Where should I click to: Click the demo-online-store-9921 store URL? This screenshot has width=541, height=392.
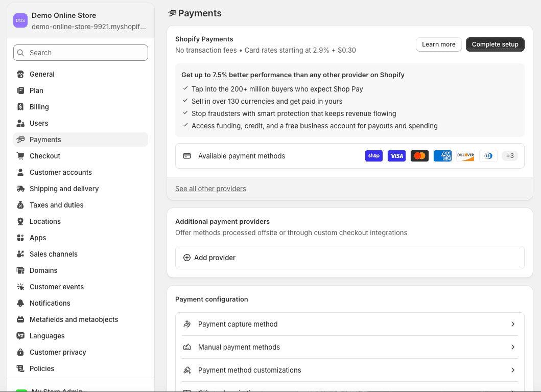tap(89, 27)
